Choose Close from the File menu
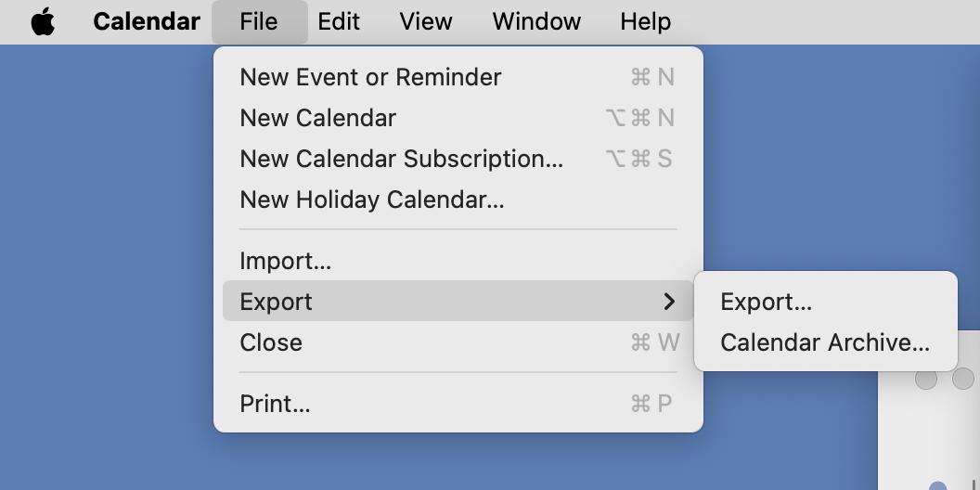This screenshot has width=980, height=490. [x=271, y=342]
